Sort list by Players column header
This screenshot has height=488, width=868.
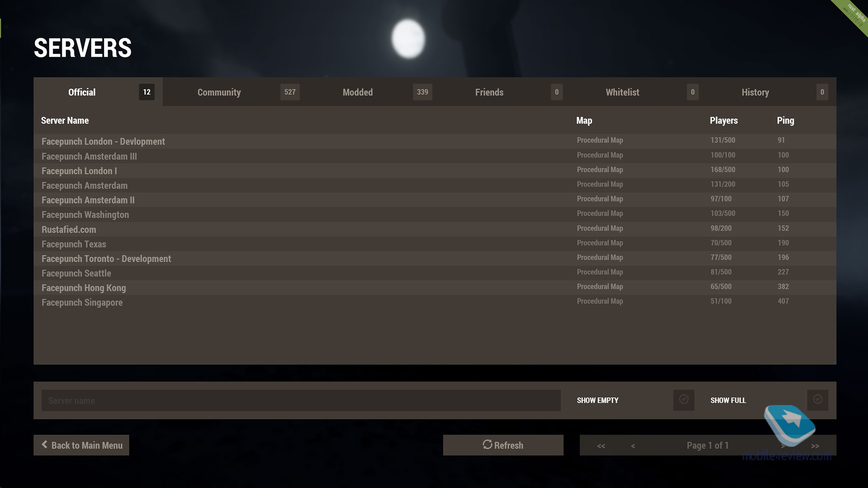[723, 120]
